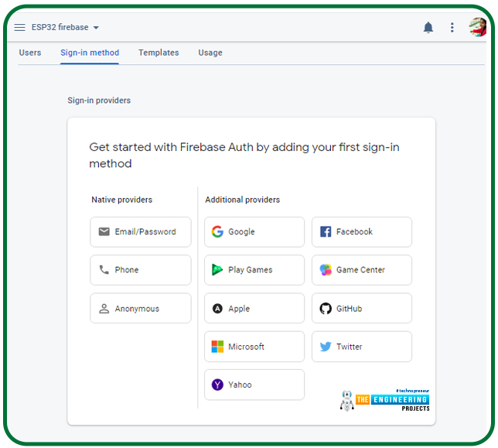Add the Anonymous sign-in provider
The height and width of the screenshot is (448, 498).
coord(141,309)
